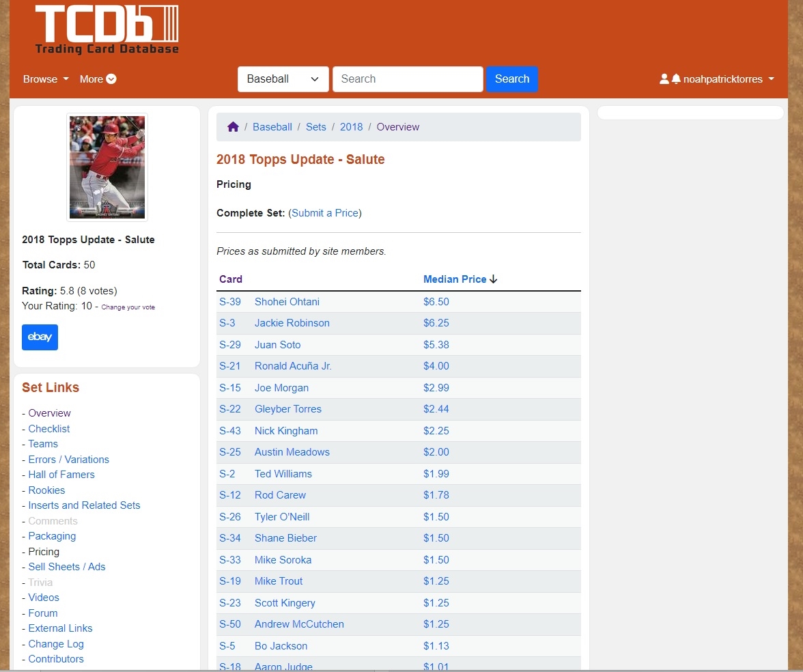Open Rookies set link
Viewport: 803px width, 672px height.
[x=46, y=490]
